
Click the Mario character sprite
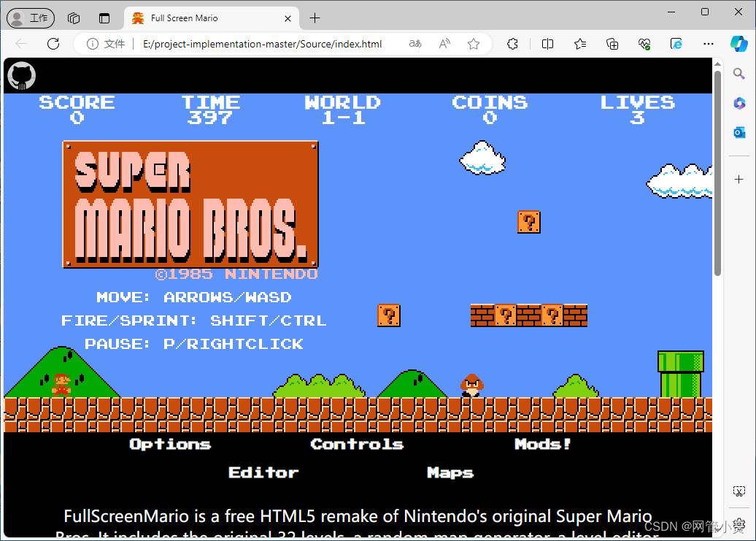[x=61, y=384]
